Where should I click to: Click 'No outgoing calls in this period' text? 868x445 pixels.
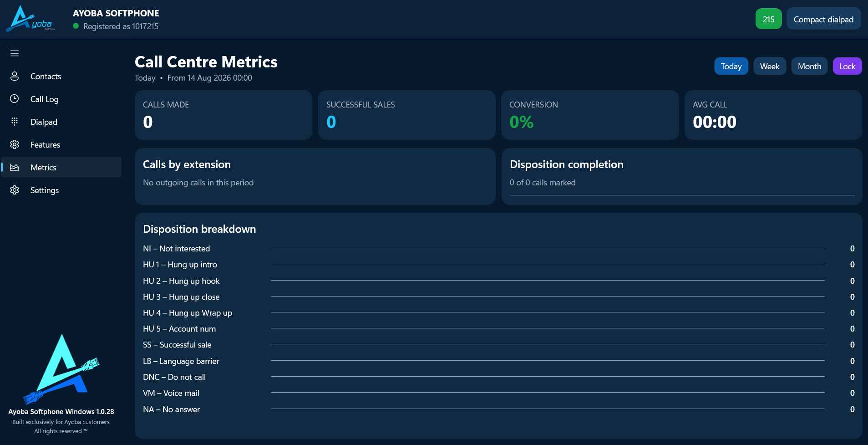198,183
